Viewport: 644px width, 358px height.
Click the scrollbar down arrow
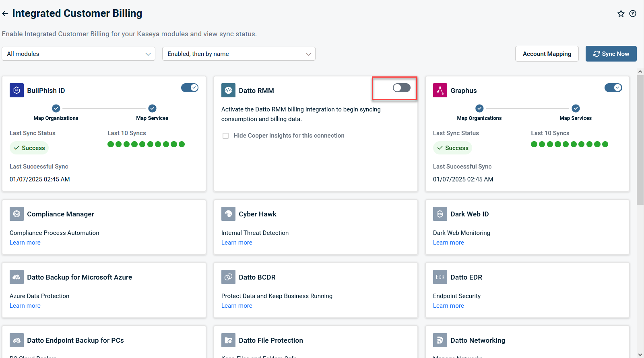click(x=640, y=354)
